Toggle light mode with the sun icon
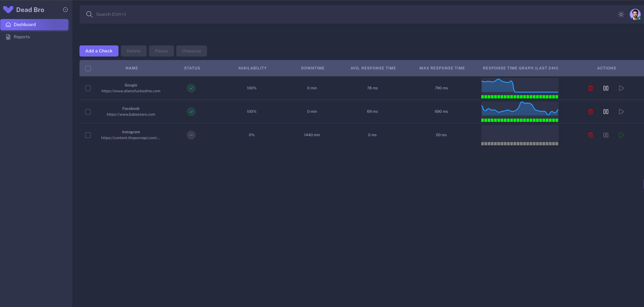The image size is (644, 307). coord(621,14)
